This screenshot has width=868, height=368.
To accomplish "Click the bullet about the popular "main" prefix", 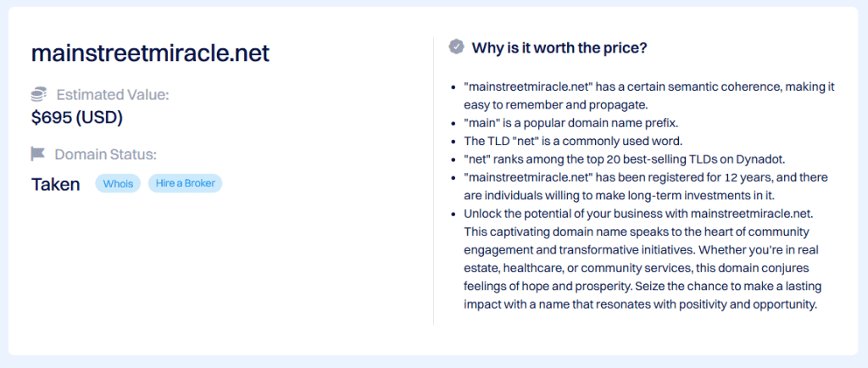I will (570, 122).
